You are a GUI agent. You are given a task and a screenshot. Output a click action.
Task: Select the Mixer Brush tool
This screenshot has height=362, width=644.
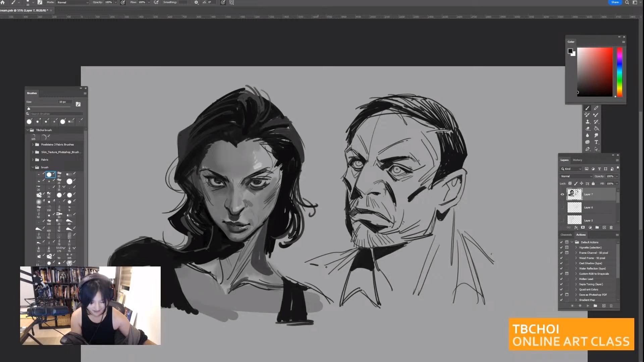[596, 115]
